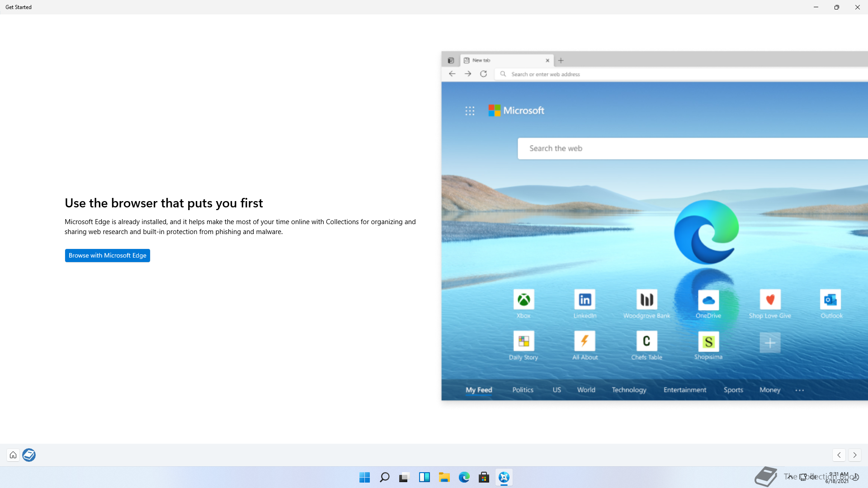Open the clock and date flyout

pyautogui.click(x=838, y=478)
